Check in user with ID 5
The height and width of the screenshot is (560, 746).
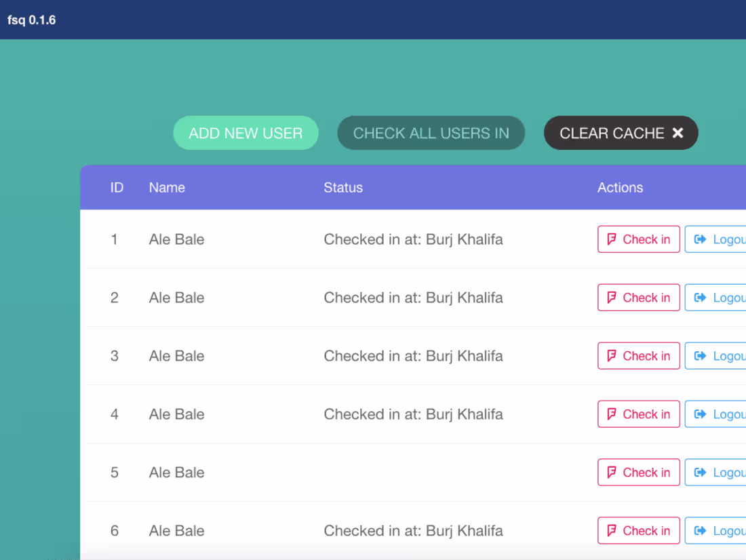click(638, 473)
